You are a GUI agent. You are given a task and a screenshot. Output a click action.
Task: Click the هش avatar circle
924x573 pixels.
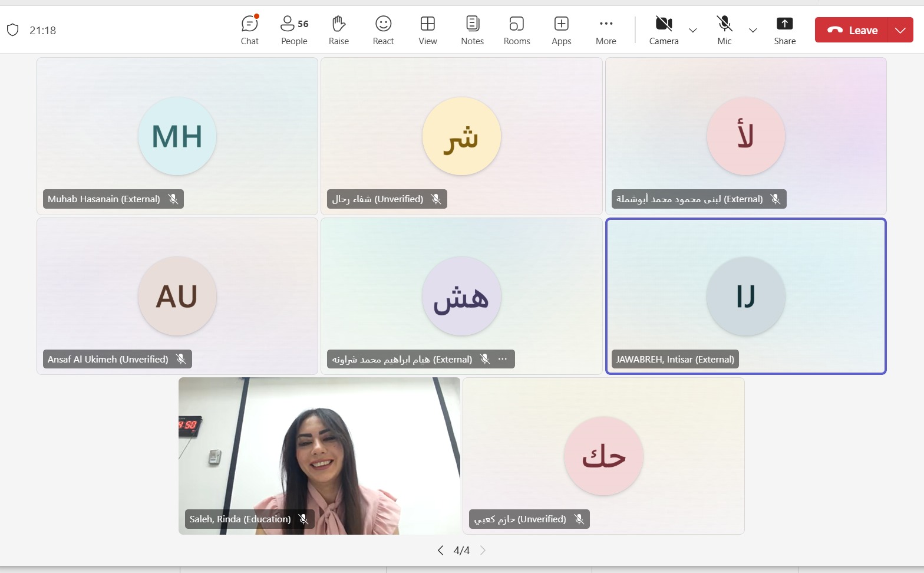tap(461, 296)
